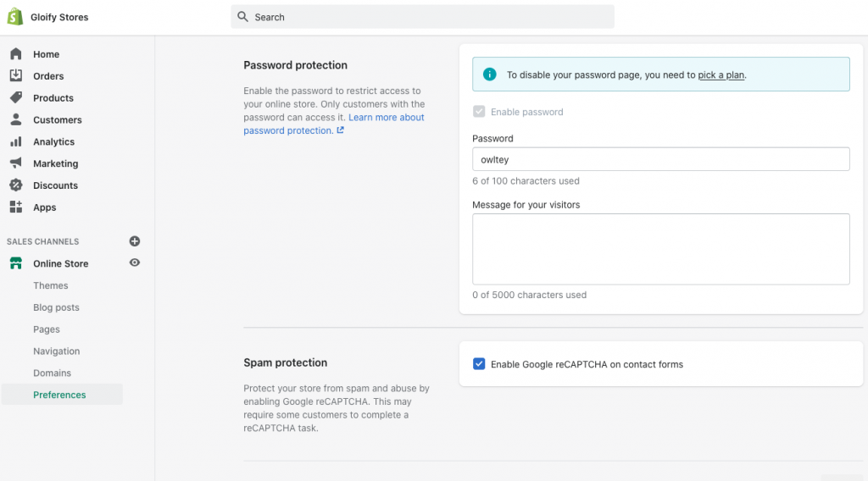868x481 pixels.
Task: Uncheck Enable Google reCAPTCHA checkbox
Action: (479, 364)
